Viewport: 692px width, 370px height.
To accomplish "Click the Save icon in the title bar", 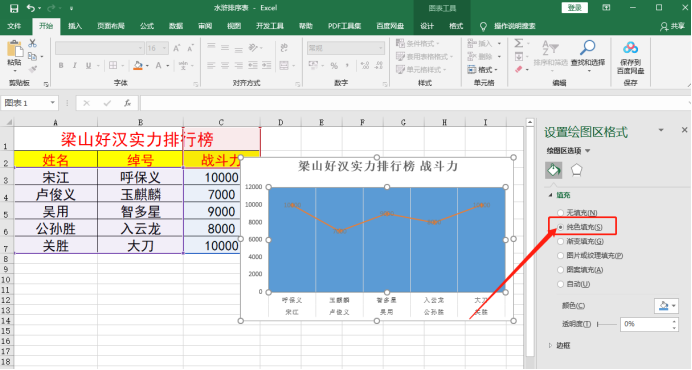I will pos(14,8).
